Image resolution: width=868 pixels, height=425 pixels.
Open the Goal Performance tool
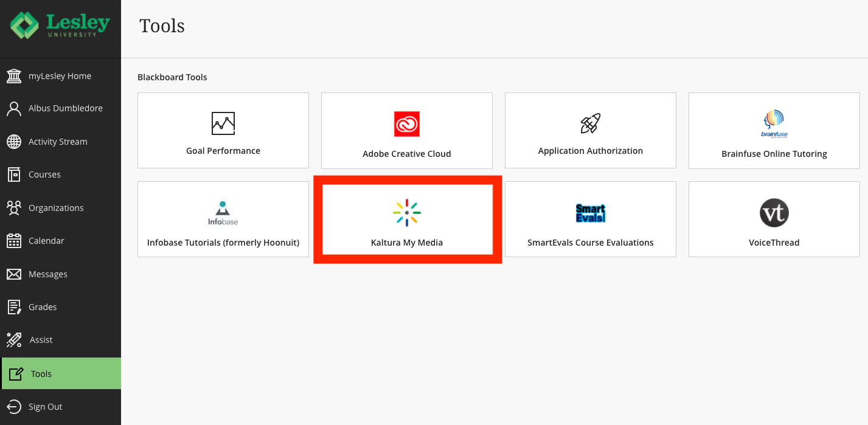pos(223,130)
